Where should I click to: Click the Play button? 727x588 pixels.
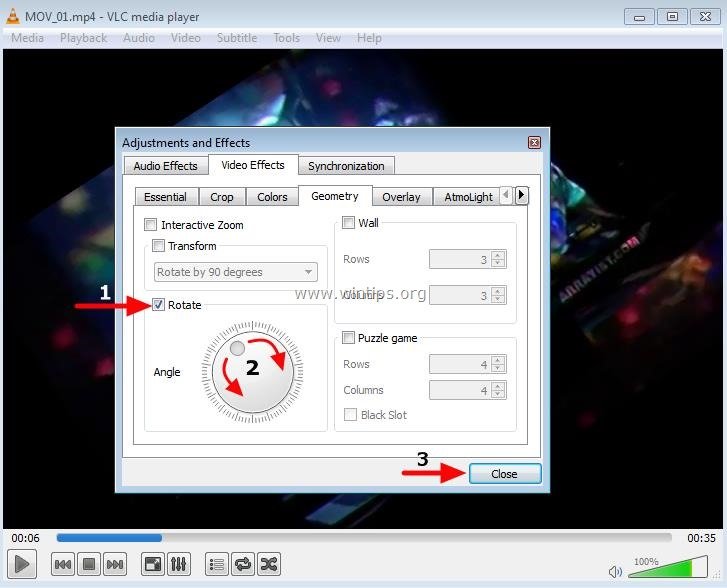22,564
